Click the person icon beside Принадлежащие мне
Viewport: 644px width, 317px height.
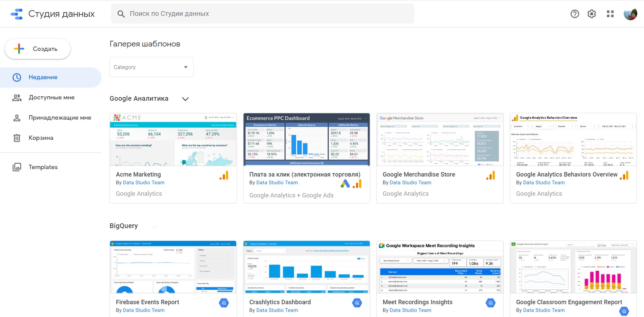[x=17, y=118]
